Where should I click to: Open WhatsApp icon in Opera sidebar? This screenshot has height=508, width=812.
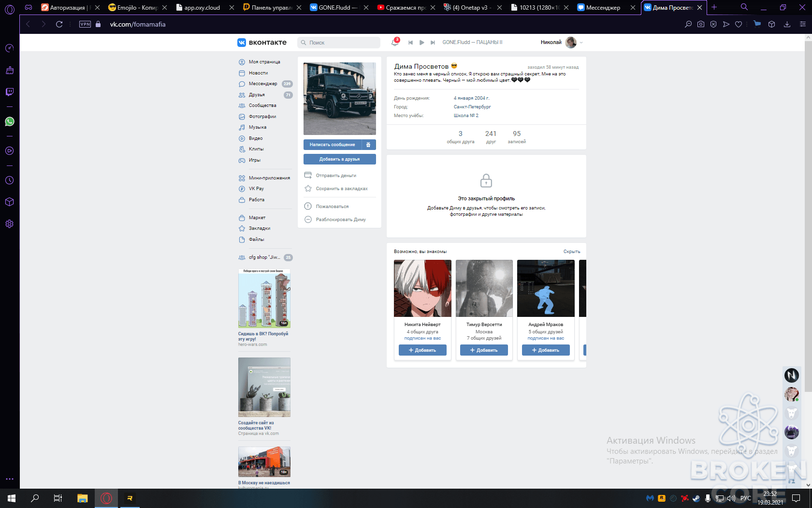(x=10, y=121)
